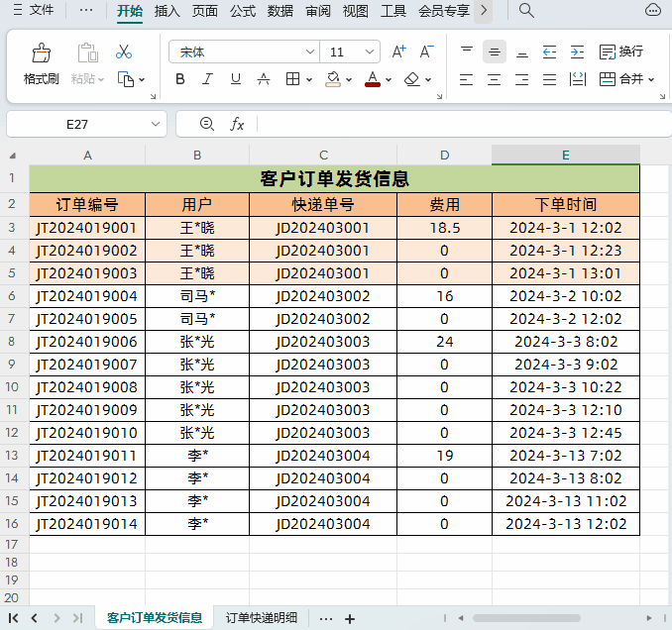Toggle Bold formatting
Viewport: 672px width, 630px height.
click(180, 79)
